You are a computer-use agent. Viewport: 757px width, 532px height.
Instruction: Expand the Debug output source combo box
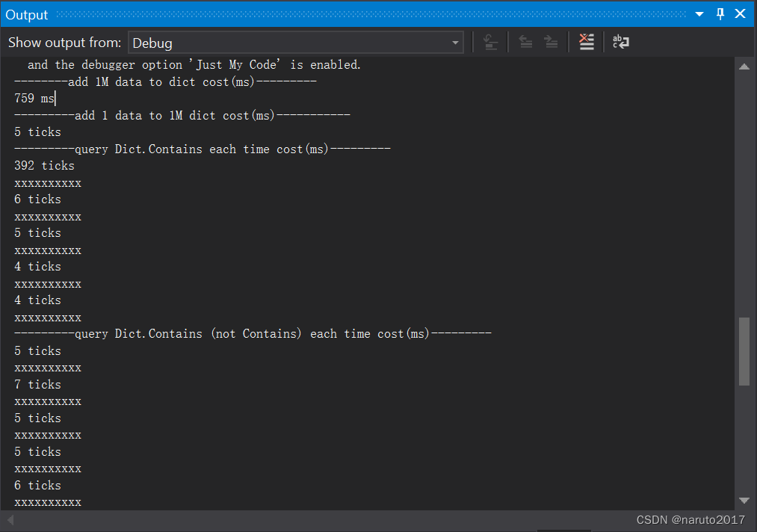455,43
